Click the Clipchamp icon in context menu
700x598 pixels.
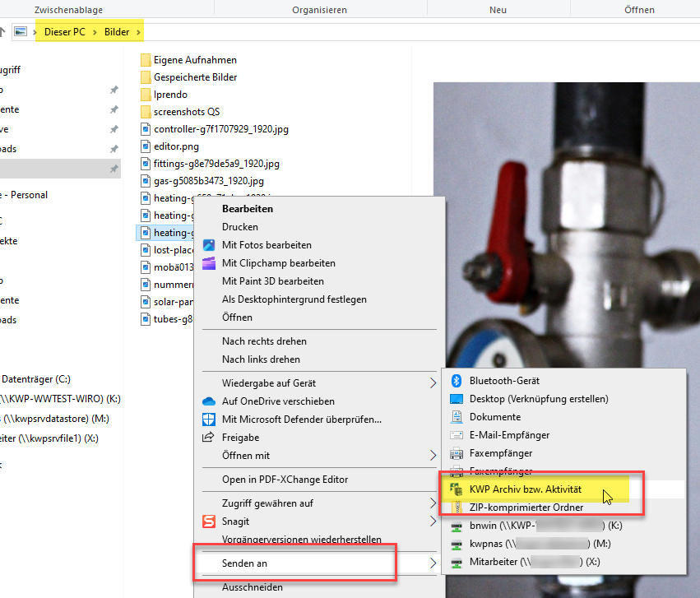209,263
